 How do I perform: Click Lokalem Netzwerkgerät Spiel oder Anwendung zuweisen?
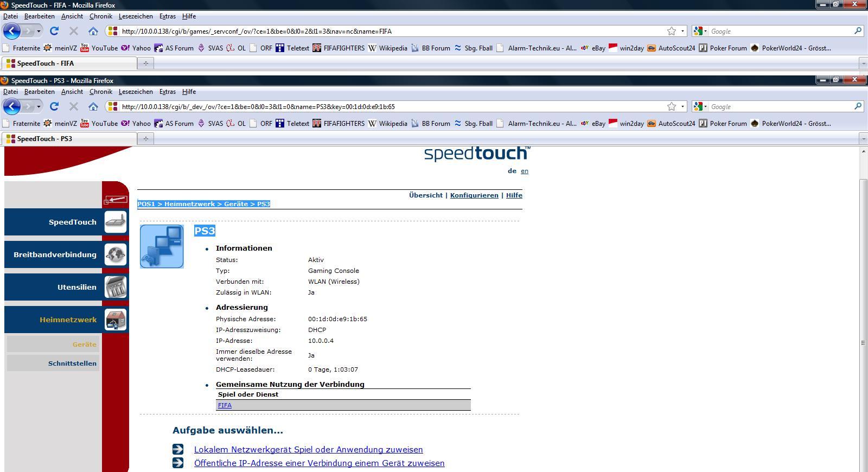pyautogui.click(x=308, y=449)
